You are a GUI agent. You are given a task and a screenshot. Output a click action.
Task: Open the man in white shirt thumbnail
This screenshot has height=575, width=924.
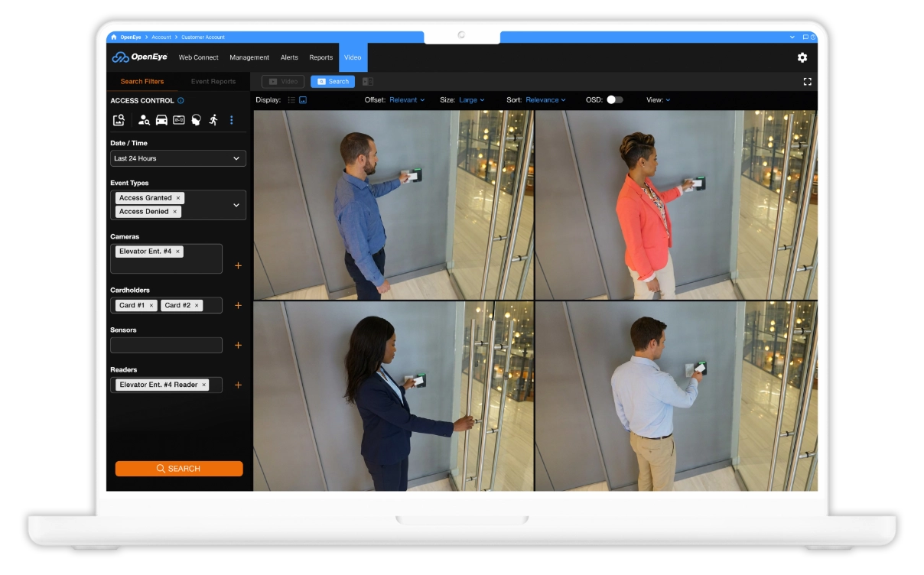pyautogui.click(x=676, y=396)
